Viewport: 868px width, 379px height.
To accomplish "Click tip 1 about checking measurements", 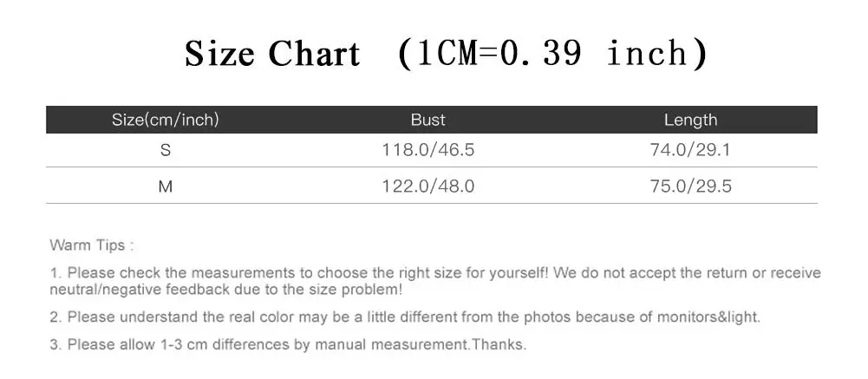I will pyautogui.click(x=435, y=273).
